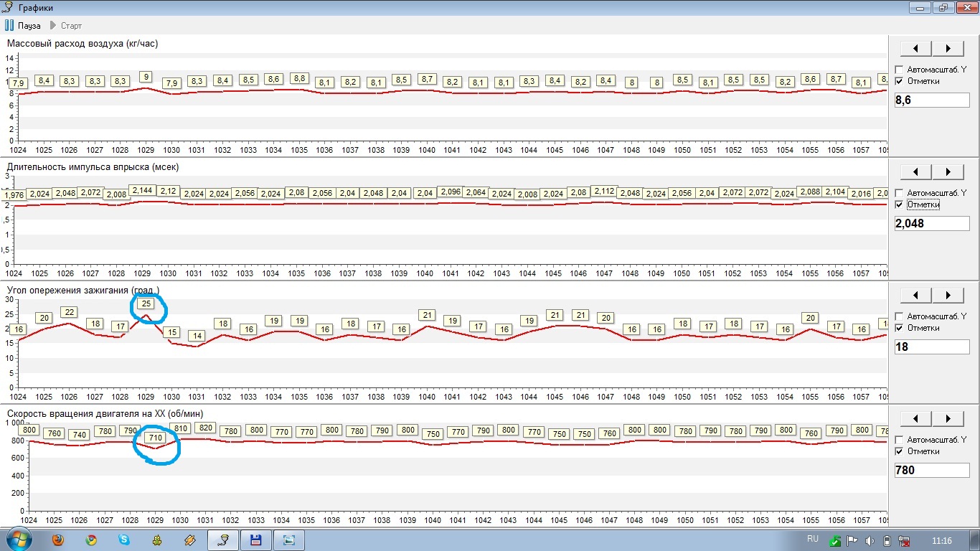Open Skype from the taskbar
Viewport: 980px width, 551px height.
124,540
